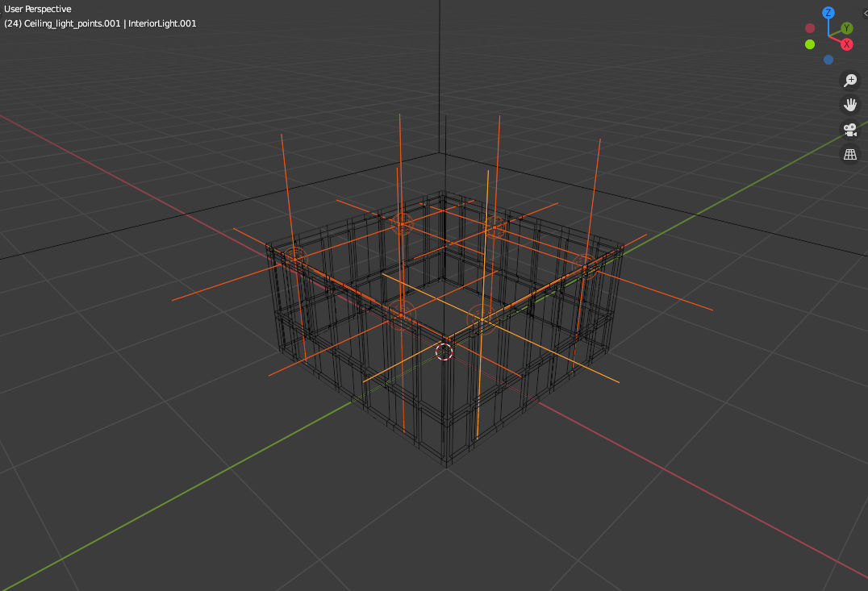Click the zoom view magnifier icon
868x591 pixels.
pos(849,81)
